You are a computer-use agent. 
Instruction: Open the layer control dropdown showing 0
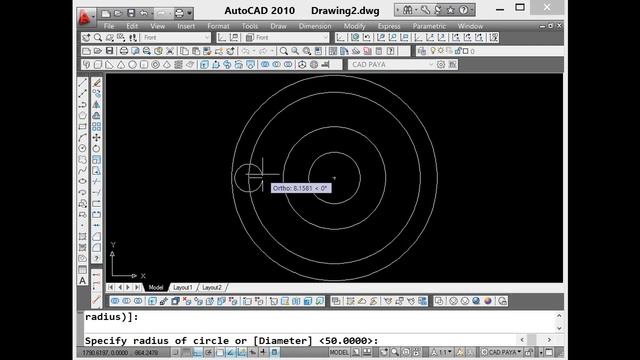coord(490,51)
